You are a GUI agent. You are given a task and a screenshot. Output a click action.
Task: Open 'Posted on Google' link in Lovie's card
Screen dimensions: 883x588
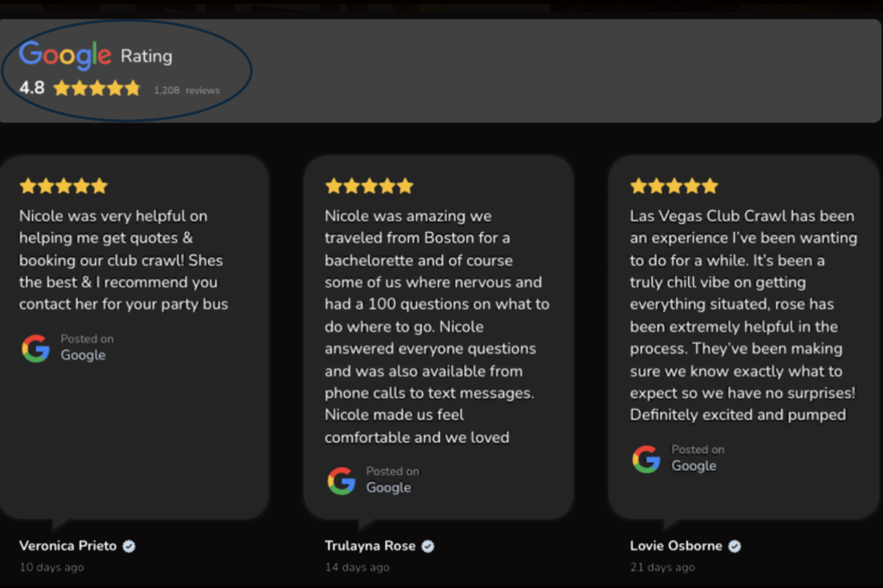point(698,458)
